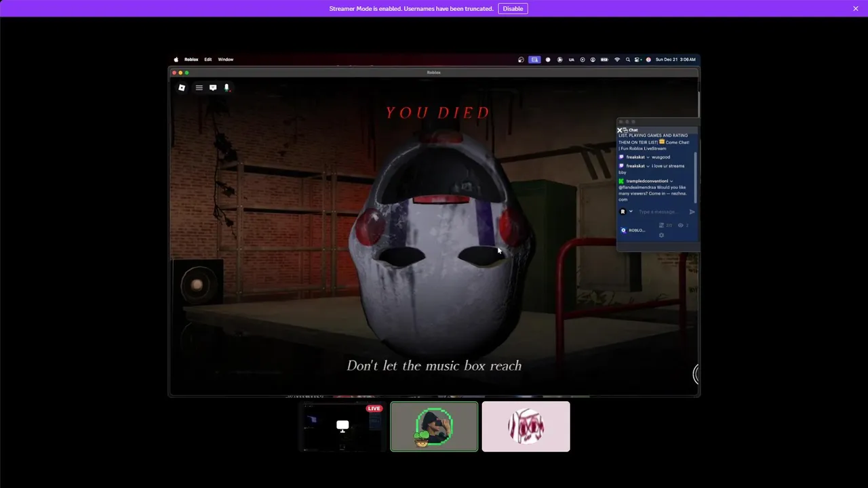868x488 pixels.
Task: Click the Don't let the music box reach text
Action: [x=434, y=366]
